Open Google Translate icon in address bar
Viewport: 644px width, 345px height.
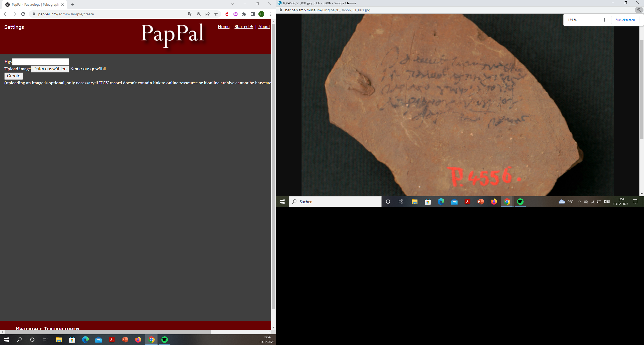190,14
